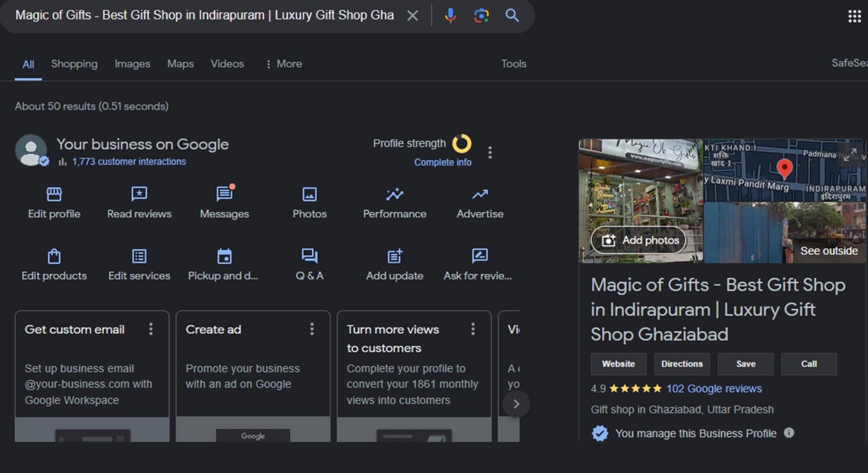Screen dimensions: 868x473
Task: Click the search query input field
Action: click(x=204, y=15)
